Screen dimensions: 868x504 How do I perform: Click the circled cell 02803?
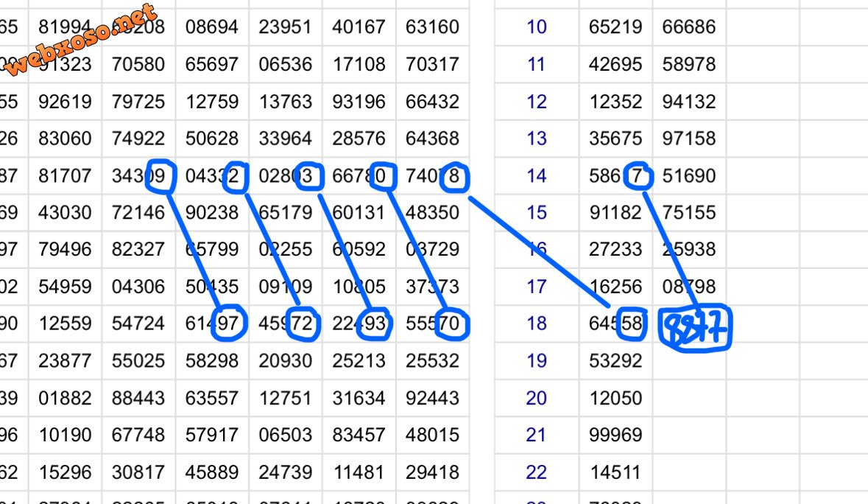pyautogui.click(x=286, y=176)
